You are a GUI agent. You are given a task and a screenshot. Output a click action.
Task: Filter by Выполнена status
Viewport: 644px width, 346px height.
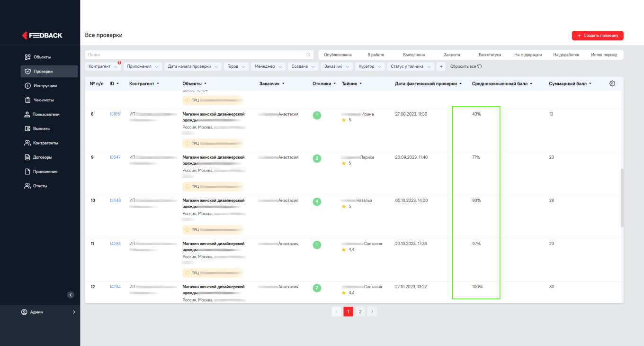click(x=414, y=55)
